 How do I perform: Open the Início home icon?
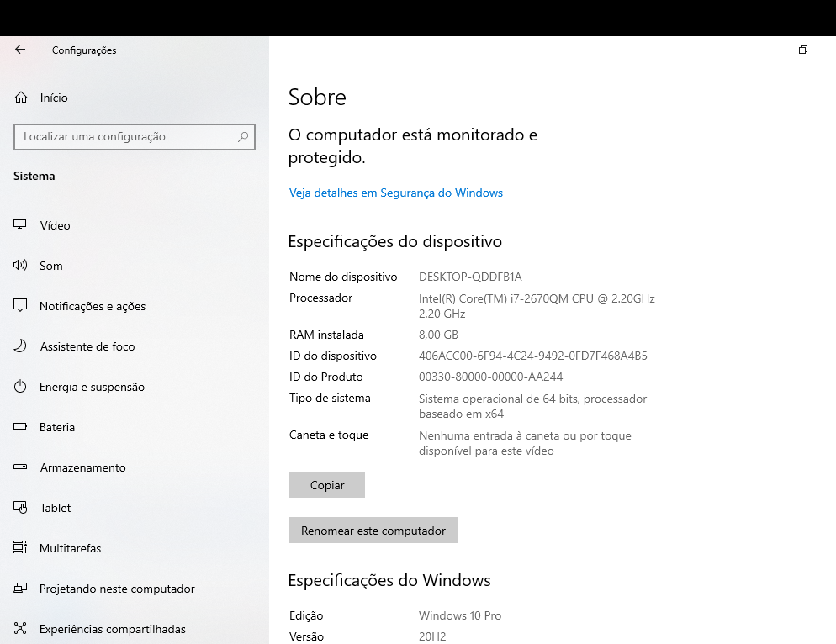pyautogui.click(x=21, y=97)
